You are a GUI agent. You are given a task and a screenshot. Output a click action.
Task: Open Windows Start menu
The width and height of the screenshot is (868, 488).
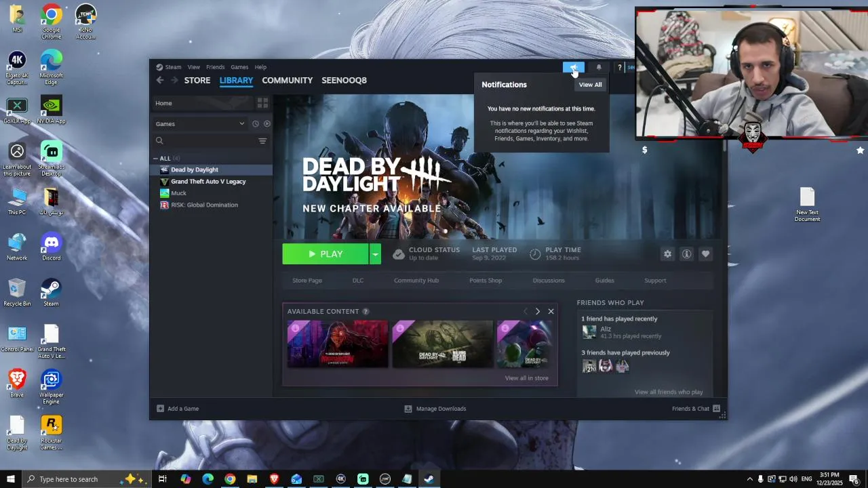click(11, 479)
